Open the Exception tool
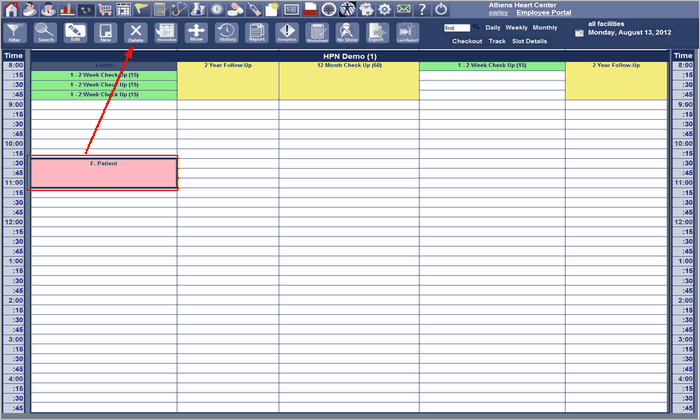700x420 pixels. pyautogui.click(x=286, y=32)
